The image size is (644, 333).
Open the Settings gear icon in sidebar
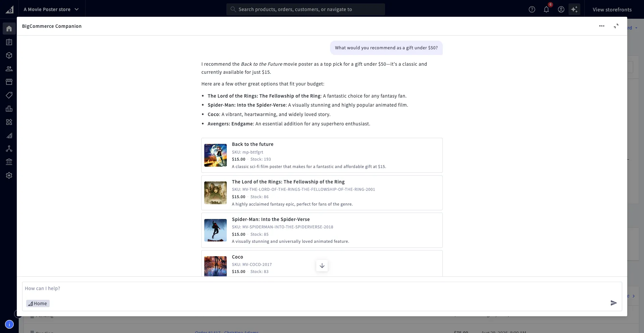click(9, 175)
